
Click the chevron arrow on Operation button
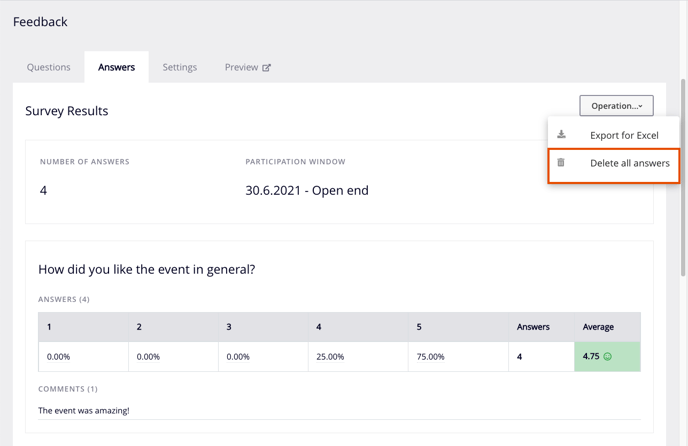point(640,106)
